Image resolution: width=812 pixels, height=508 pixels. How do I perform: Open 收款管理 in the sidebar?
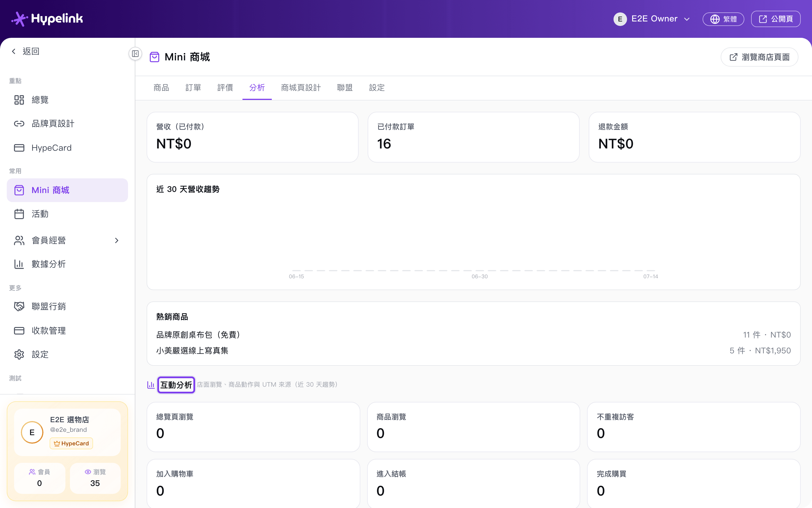point(67,330)
